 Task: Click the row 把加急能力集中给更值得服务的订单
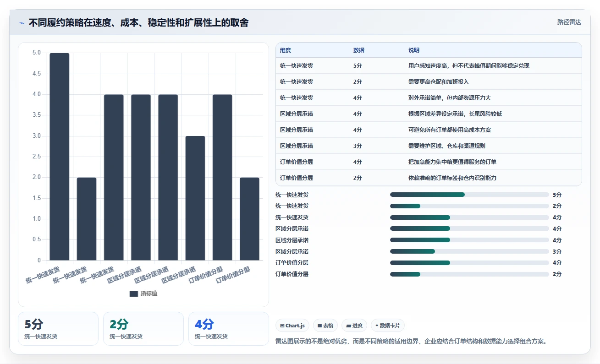[429, 162]
